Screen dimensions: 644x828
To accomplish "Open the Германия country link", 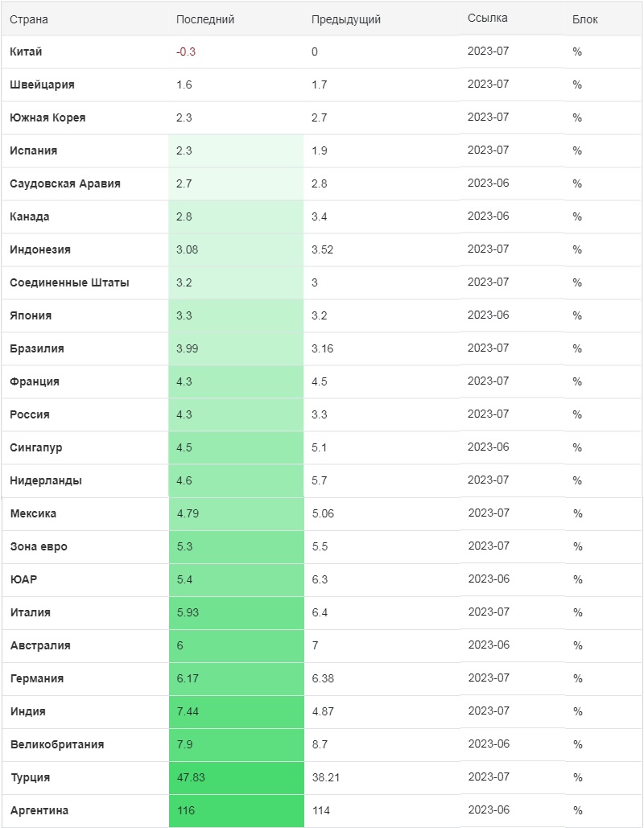I will click(x=37, y=678).
